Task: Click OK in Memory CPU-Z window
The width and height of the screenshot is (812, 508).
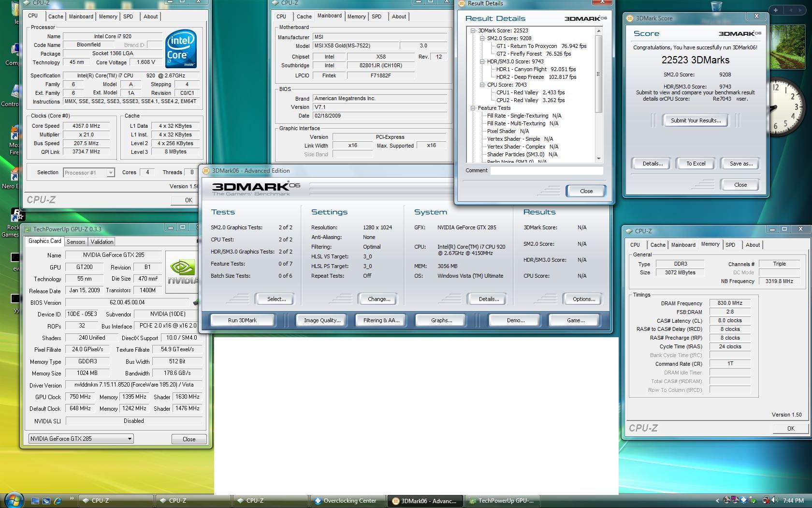Action: click(x=791, y=428)
